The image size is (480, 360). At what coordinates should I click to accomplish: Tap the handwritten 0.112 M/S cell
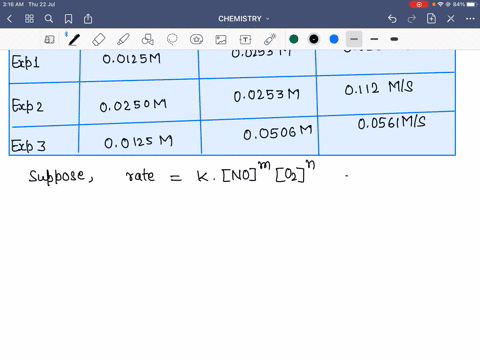(379, 88)
